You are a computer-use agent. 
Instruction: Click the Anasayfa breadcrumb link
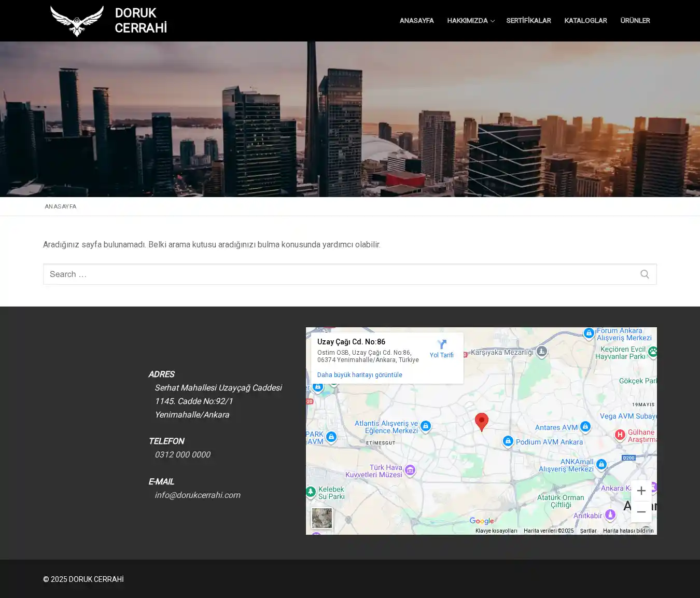(60, 206)
